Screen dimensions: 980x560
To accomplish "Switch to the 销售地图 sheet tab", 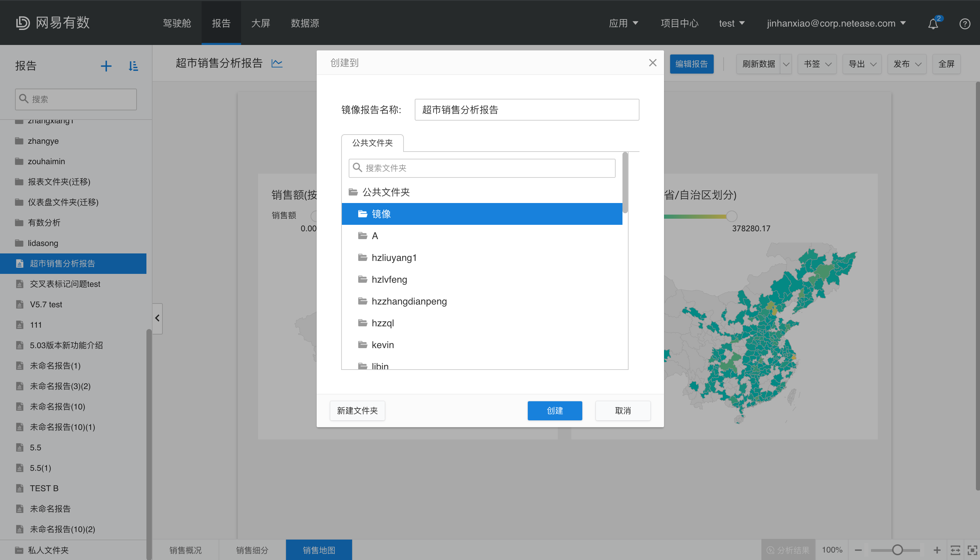I will click(x=319, y=550).
